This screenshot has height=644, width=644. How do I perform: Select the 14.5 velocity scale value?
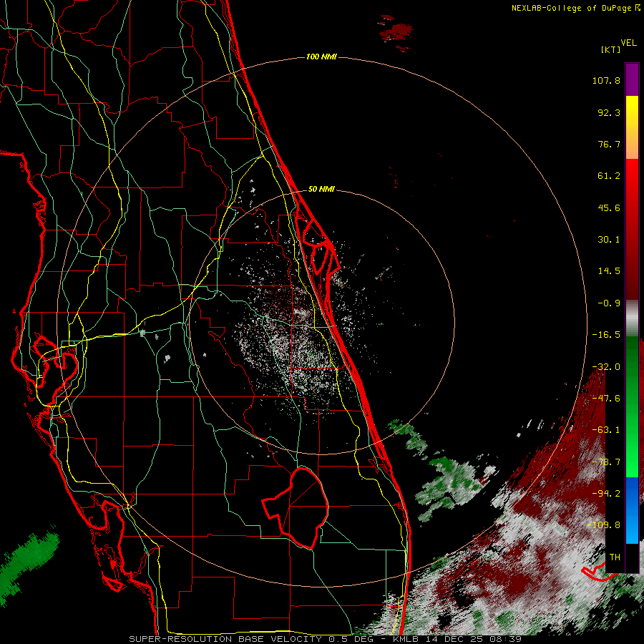609,271
